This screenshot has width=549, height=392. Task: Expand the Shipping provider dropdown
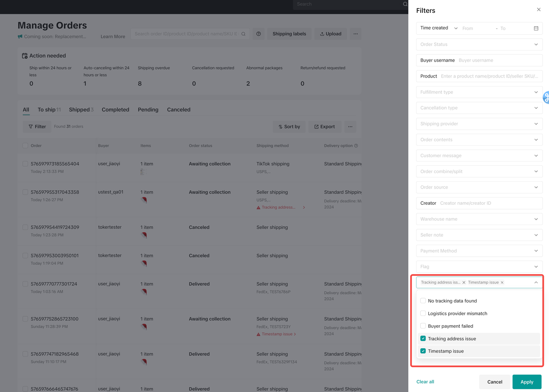pos(479,124)
